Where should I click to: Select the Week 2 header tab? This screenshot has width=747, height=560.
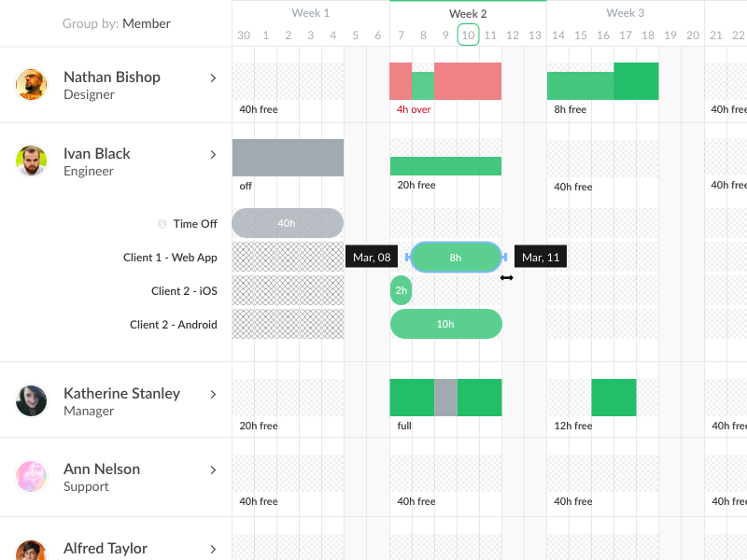coord(468,13)
